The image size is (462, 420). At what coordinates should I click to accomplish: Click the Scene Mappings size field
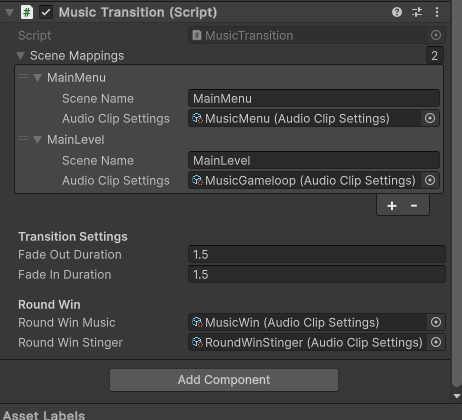click(435, 56)
